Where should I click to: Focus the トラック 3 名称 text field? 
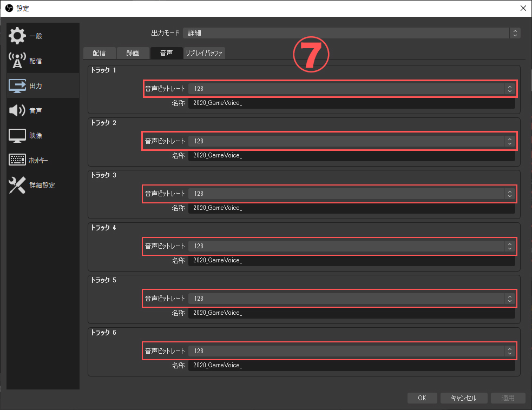351,208
